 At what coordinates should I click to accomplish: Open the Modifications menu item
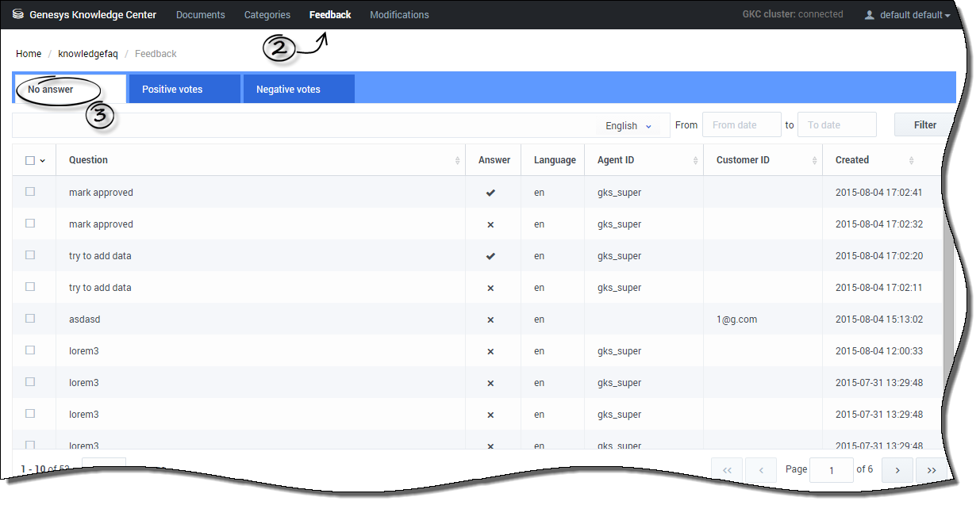[399, 15]
